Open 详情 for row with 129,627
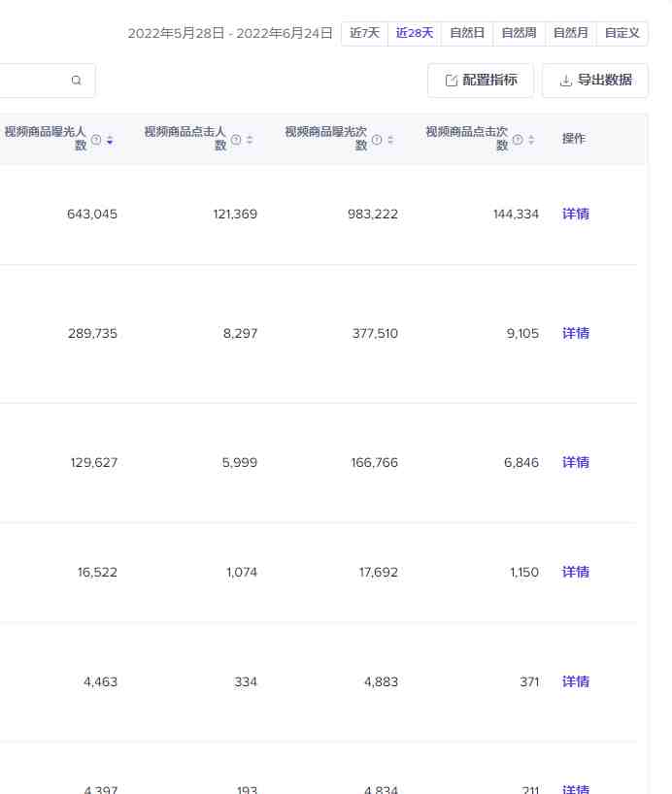The image size is (672, 794). [576, 462]
